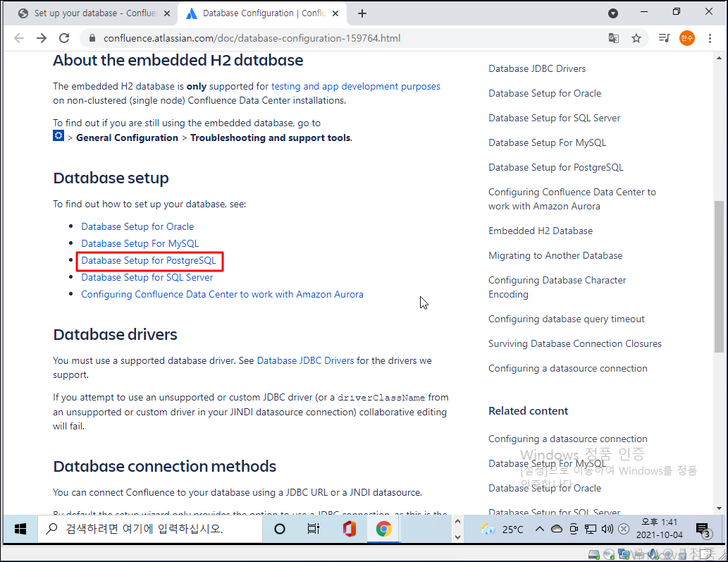This screenshot has width=728, height=562.
Task: Click the page vertical scrollbar thumb
Action: (x=719, y=277)
